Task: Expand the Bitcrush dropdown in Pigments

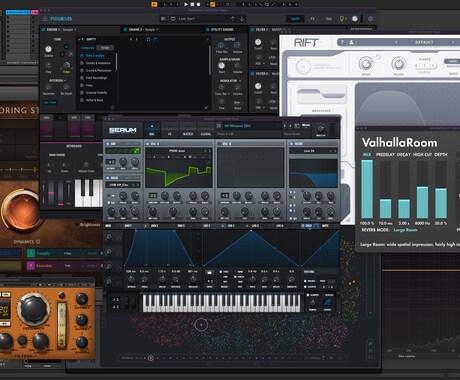Action: (x=57, y=81)
